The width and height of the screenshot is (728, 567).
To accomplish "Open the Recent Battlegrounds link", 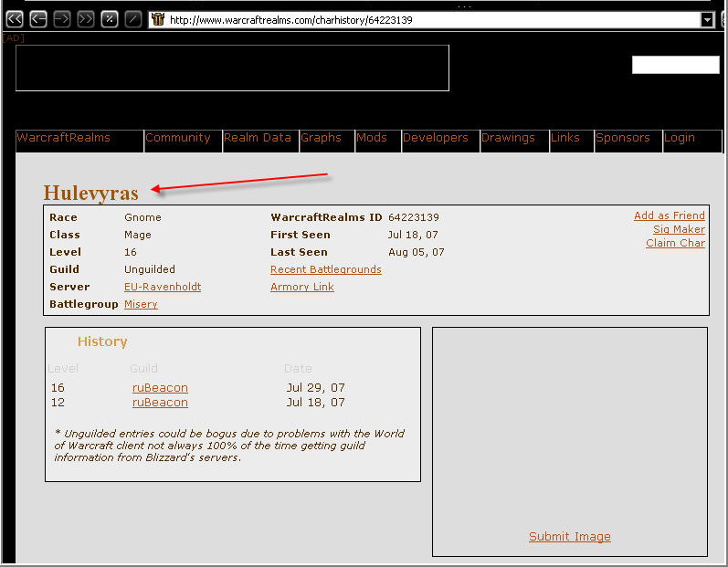I will tap(326, 269).
